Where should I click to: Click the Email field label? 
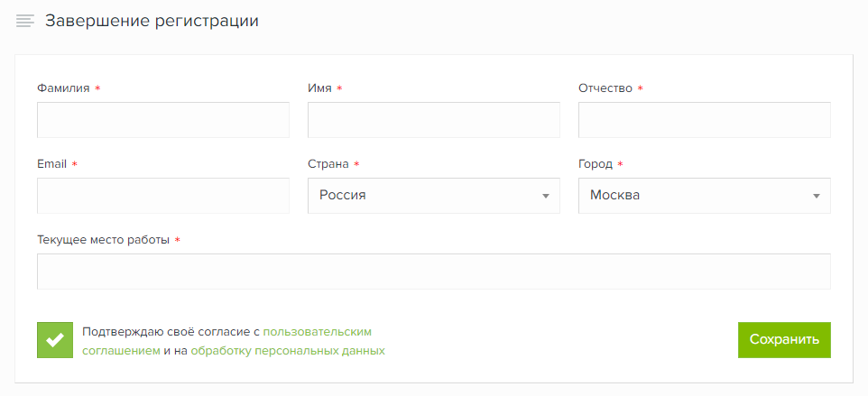(52, 164)
